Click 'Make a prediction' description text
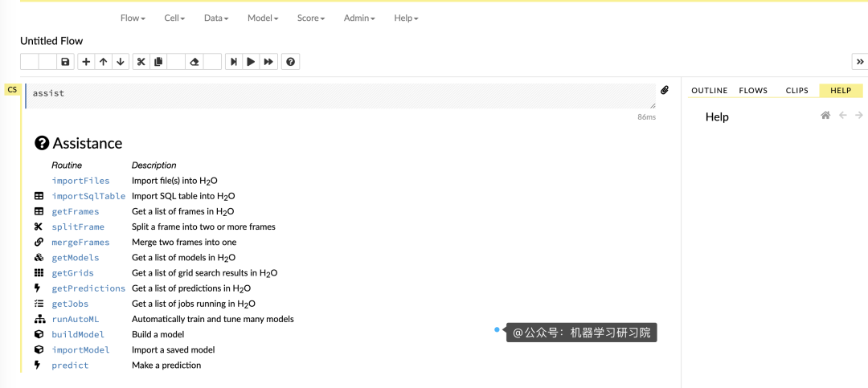This screenshot has width=868, height=388. (x=166, y=366)
